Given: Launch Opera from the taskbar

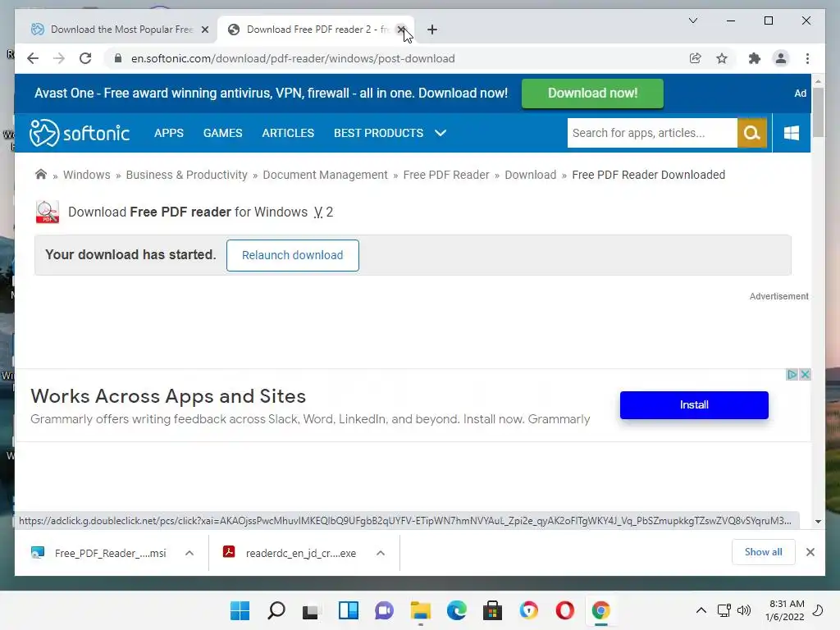Looking at the screenshot, I should tap(564, 610).
